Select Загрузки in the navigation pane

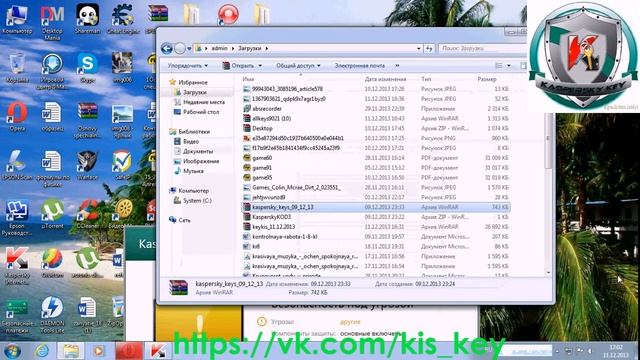[195, 93]
